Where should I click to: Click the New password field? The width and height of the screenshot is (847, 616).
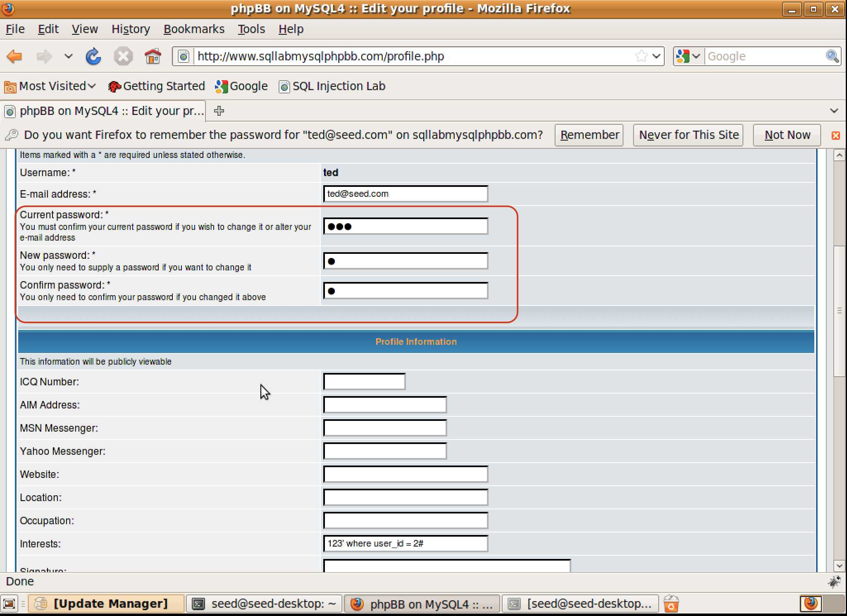pyautogui.click(x=406, y=261)
